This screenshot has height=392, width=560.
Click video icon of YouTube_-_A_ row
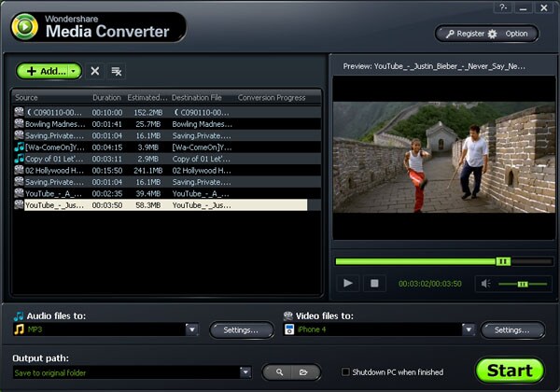pos(19,193)
